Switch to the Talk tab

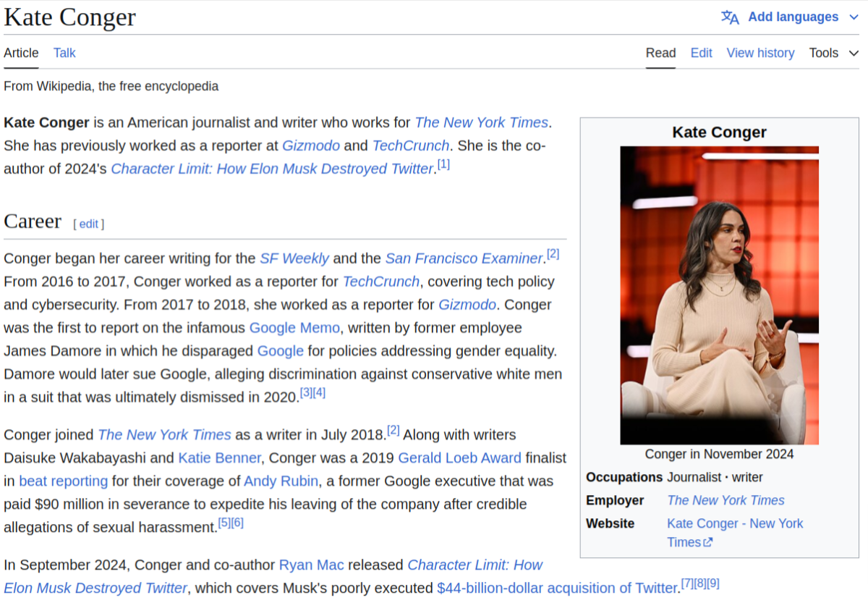(x=64, y=53)
